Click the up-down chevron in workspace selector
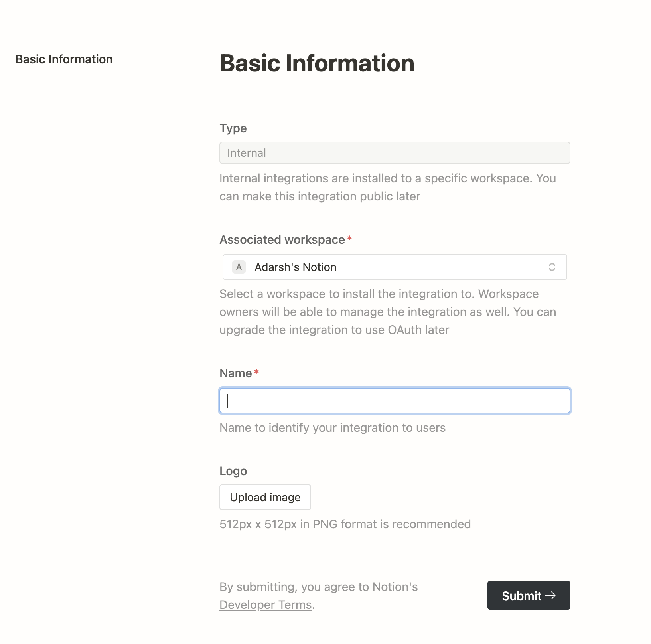The width and height of the screenshot is (651, 644). coord(552,267)
